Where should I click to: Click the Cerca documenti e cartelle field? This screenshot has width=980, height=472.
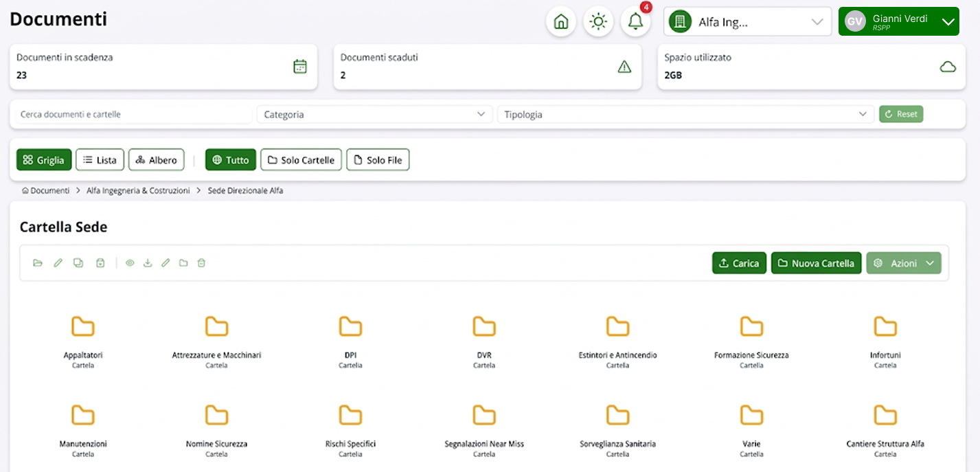click(134, 115)
